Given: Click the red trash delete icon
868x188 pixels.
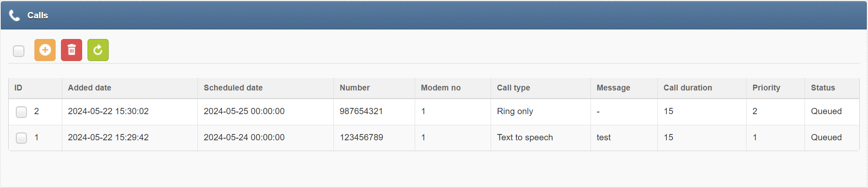Looking at the screenshot, I should pyautogui.click(x=71, y=50).
